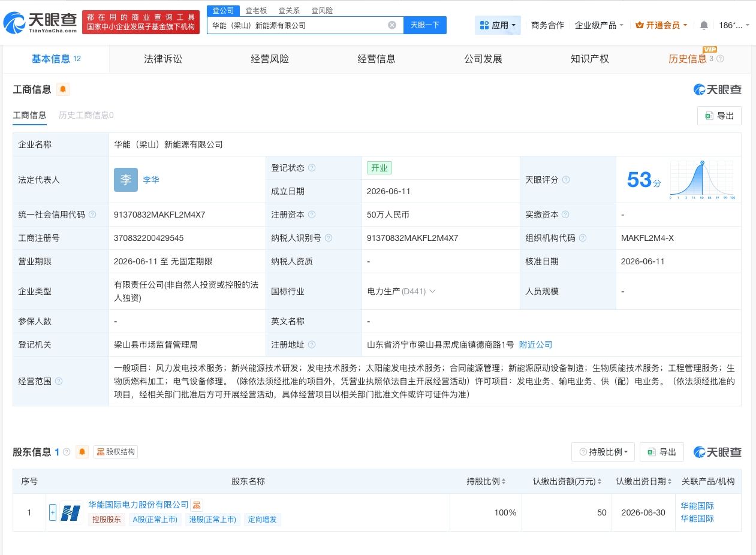The width and height of the screenshot is (756, 555).
Task: Open help icon next to 天眼评分
Action: (x=566, y=180)
